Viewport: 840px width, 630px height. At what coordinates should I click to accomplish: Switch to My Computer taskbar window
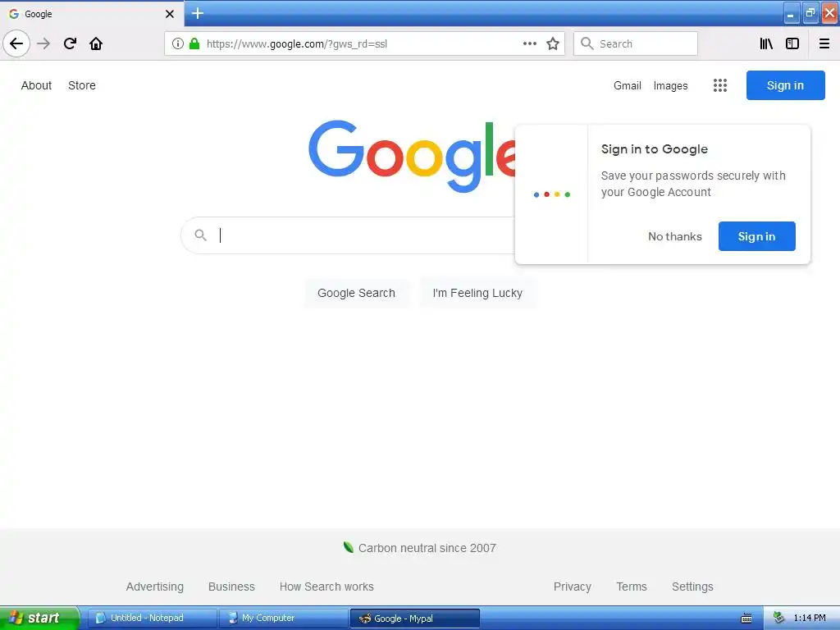tap(284, 618)
